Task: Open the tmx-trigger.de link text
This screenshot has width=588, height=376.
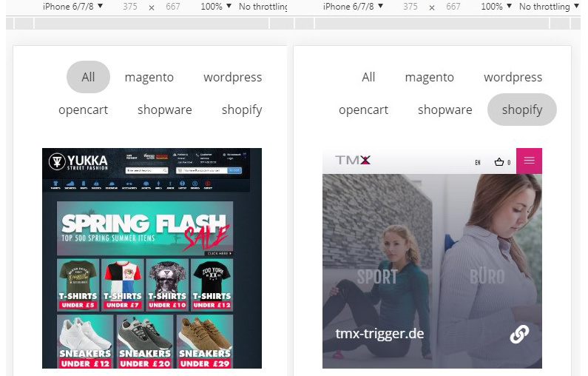Action: 379,333
